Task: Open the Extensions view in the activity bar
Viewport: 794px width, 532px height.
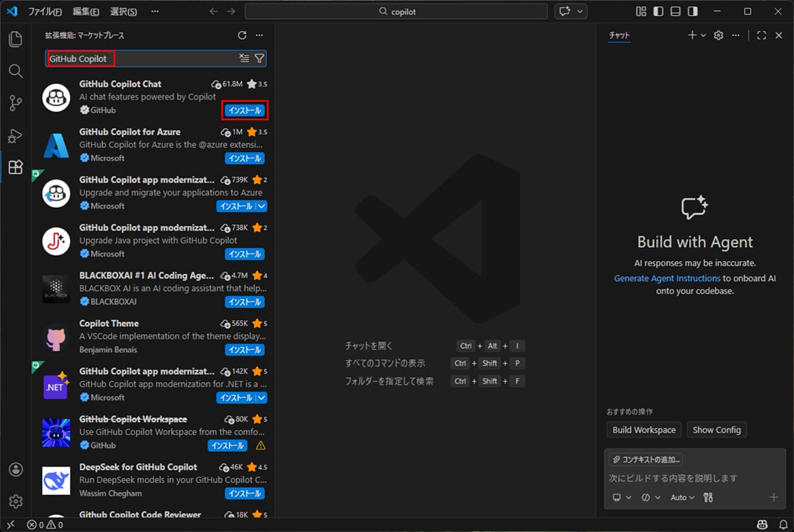Action: (15, 167)
